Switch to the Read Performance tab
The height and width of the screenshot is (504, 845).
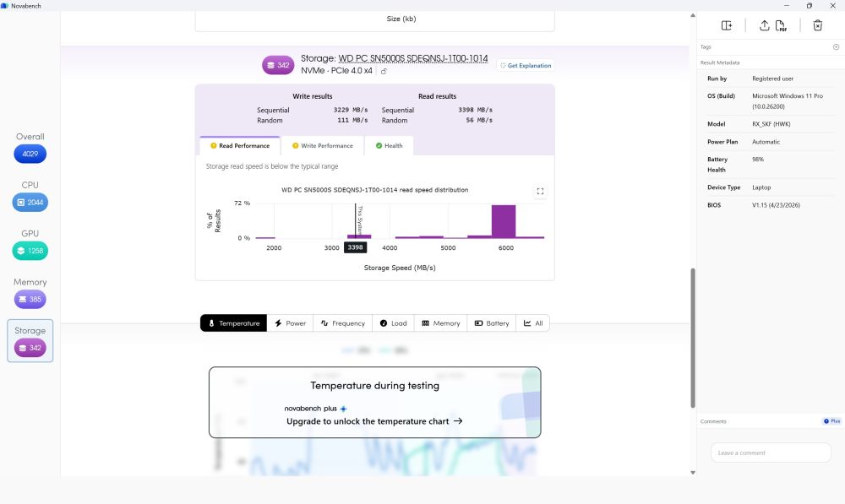[240, 146]
